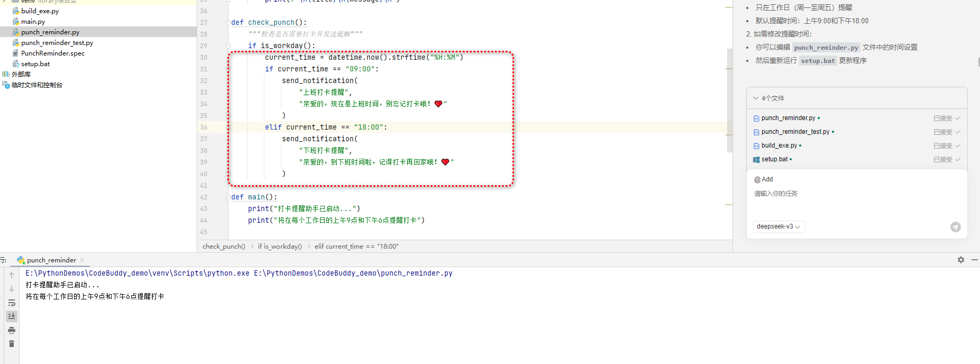Click line number 42 in the gutter
The width and height of the screenshot is (980, 364).
tap(204, 197)
